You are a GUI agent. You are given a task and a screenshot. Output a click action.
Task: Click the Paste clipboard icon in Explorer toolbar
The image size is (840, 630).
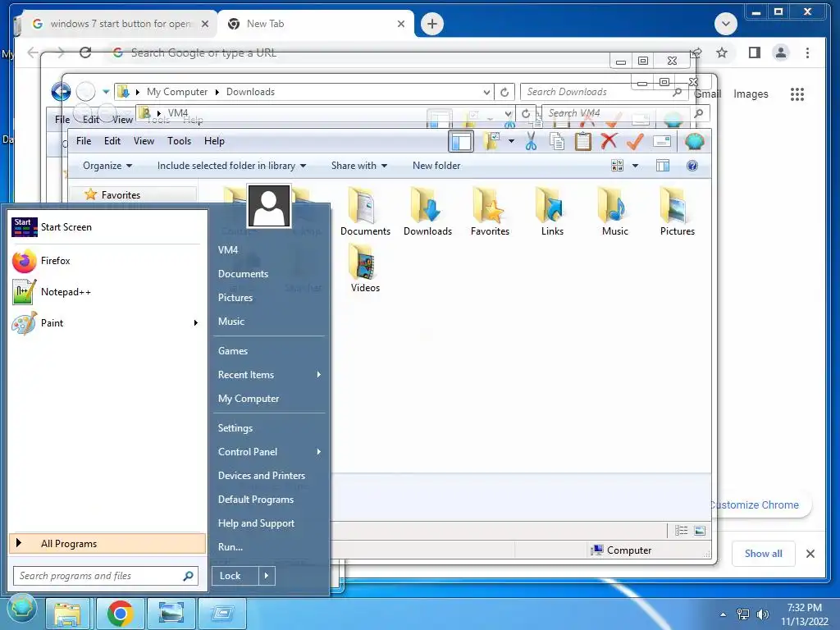pos(583,141)
